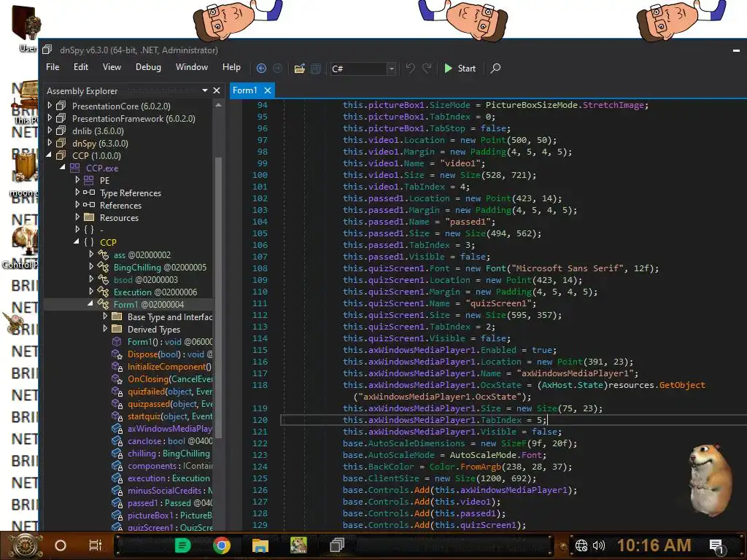
Task: Click the Task View taskbar icon
Action: click(96, 545)
